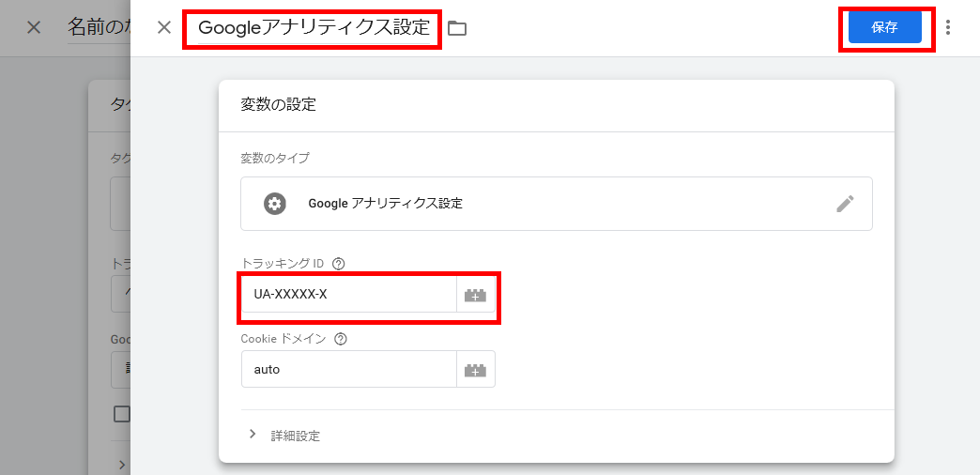This screenshot has height=475, width=980.
Task: Expand the 詳細設定 section
Action: pos(284,435)
